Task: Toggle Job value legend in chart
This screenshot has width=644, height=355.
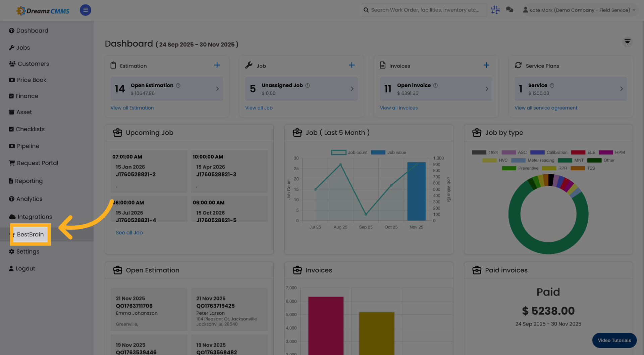Action: 388,152
